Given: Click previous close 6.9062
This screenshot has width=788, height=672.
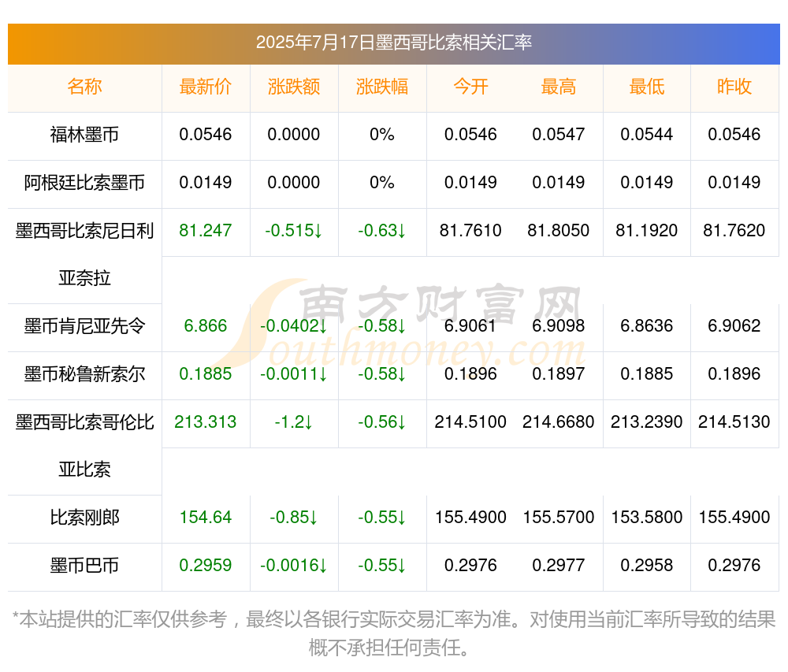Looking at the screenshot, I should 734,326.
